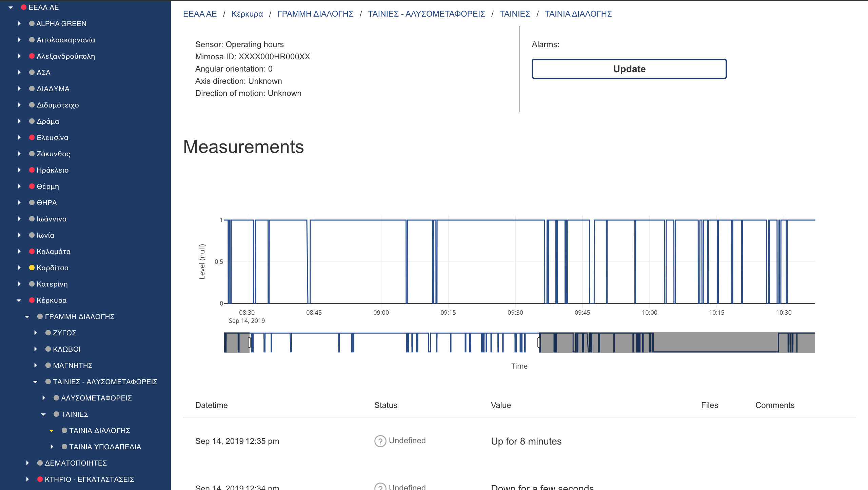The height and width of the screenshot is (490, 868).
Task: Click the red status dot beside ΚΤΗΡΙΟ - ΕΓΚΑΤΑΣΤΑΣΕΙΣ
Action: pos(40,479)
